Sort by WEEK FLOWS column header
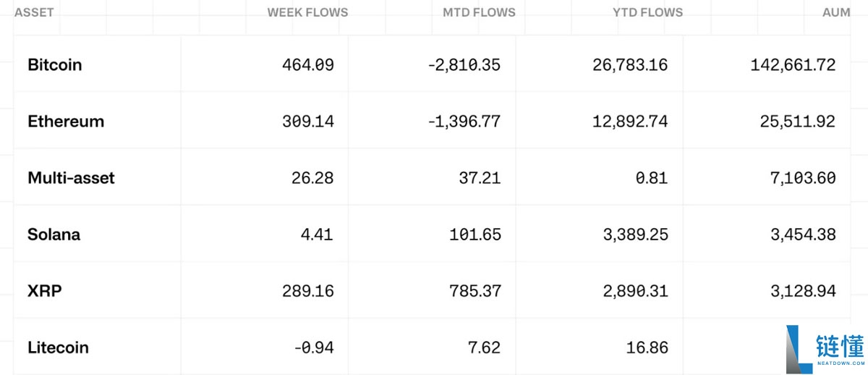Viewport: 868px width, 375px height. [307, 12]
